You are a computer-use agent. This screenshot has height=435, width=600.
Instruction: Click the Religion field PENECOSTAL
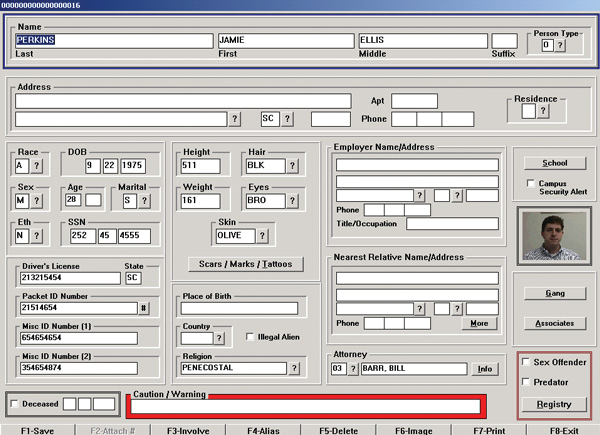pyautogui.click(x=233, y=368)
